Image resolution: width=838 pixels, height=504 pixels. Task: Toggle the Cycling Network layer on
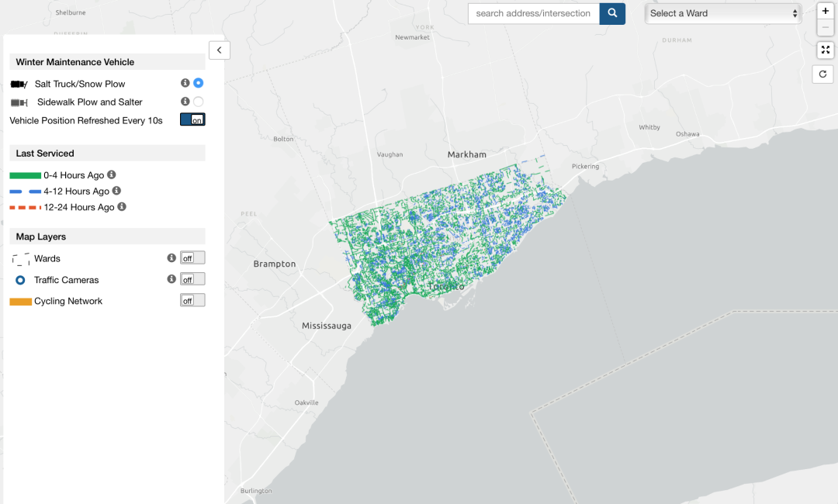click(192, 301)
